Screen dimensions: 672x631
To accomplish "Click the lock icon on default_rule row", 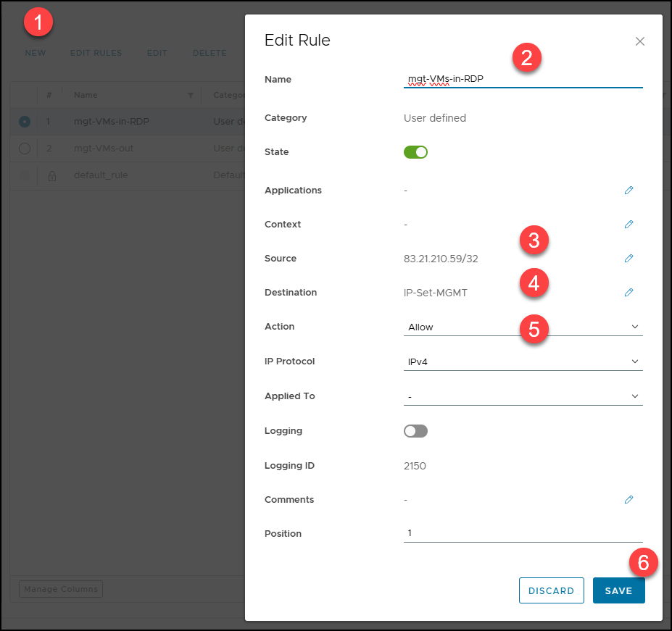I will click(51, 175).
